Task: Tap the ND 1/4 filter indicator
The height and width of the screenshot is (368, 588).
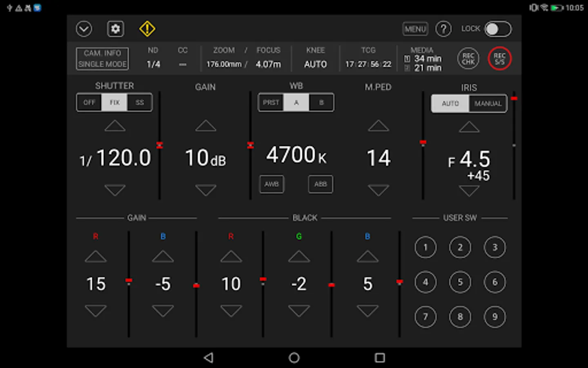Action: click(x=154, y=64)
